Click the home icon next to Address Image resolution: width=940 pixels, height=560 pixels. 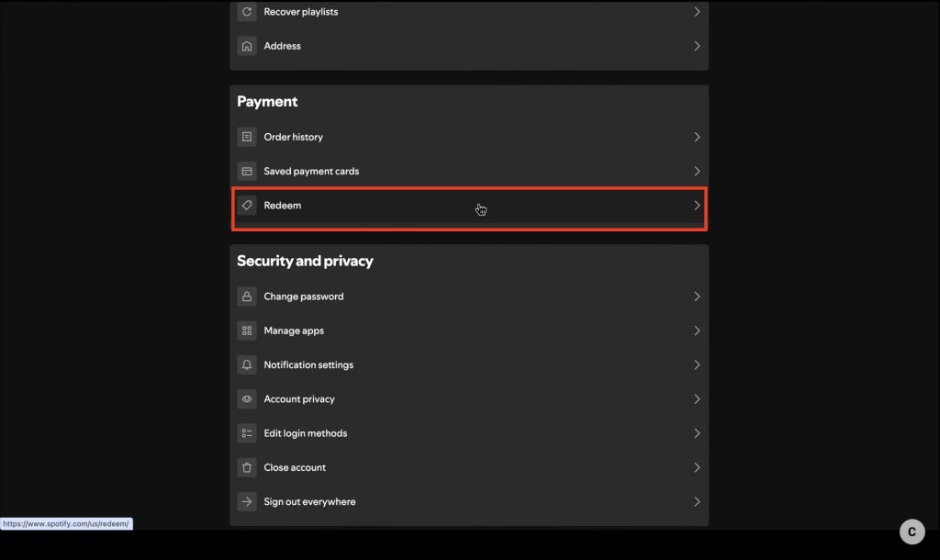[246, 45]
